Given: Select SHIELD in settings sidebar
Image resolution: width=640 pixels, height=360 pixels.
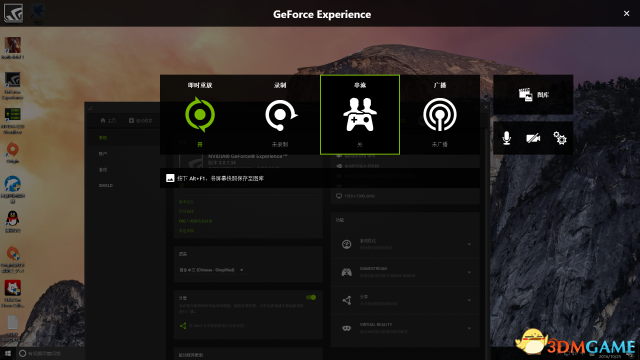Looking at the screenshot, I should 106,185.
